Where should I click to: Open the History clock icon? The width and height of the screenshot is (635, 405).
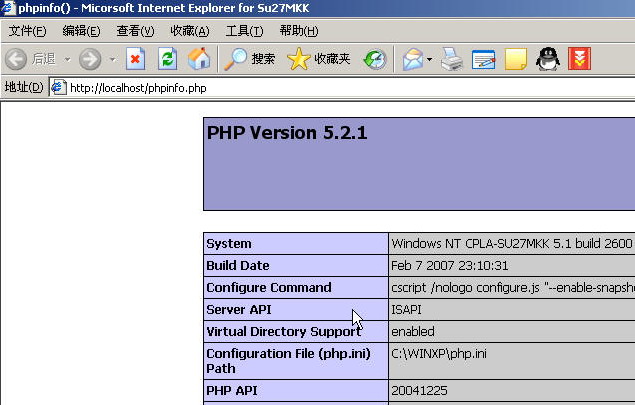[375, 59]
